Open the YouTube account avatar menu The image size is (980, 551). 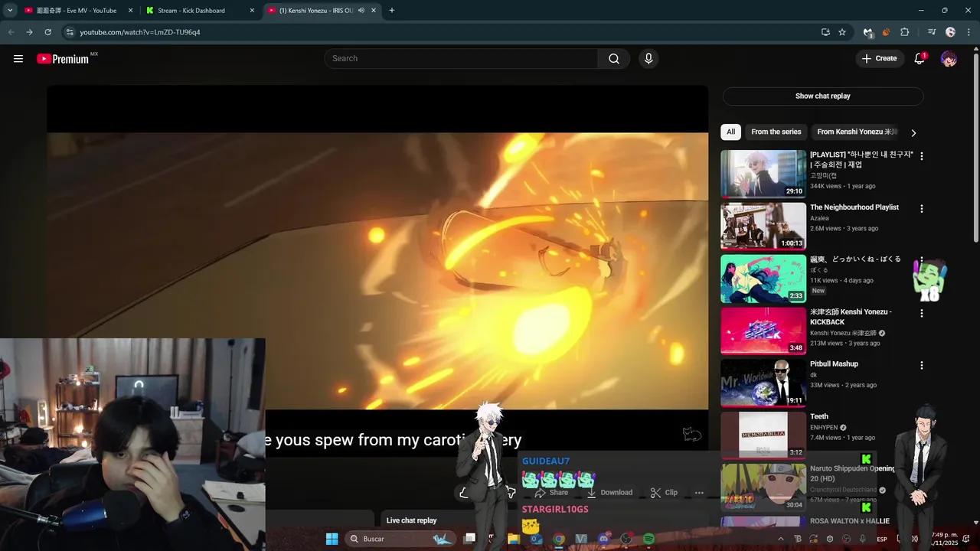point(949,59)
